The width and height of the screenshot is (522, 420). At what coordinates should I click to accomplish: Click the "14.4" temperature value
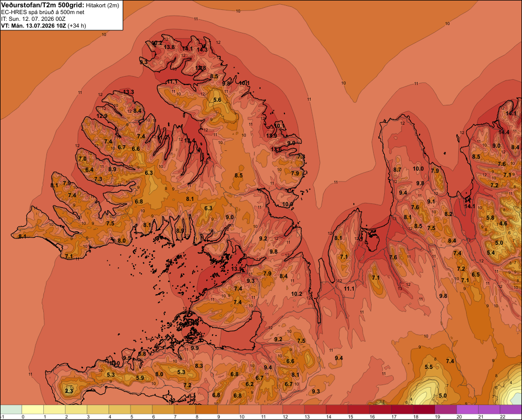click(504, 133)
